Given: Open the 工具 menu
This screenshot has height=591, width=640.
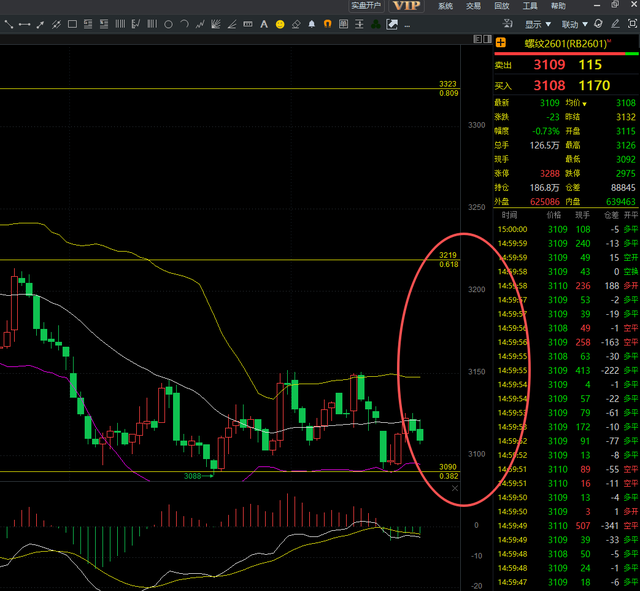Looking at the screenshot, I should point(529,6).
